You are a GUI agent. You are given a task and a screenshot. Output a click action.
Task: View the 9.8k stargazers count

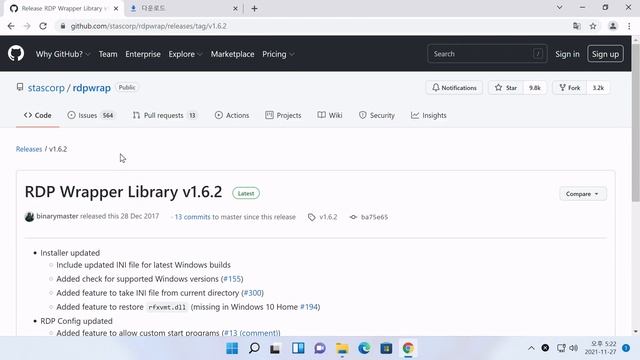tap(535, 88)
